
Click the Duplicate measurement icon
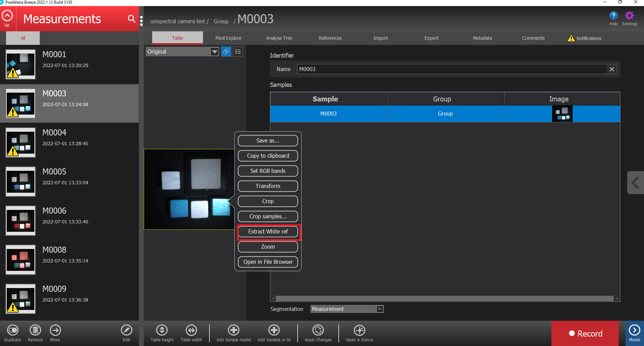click(x=13, y=330)
